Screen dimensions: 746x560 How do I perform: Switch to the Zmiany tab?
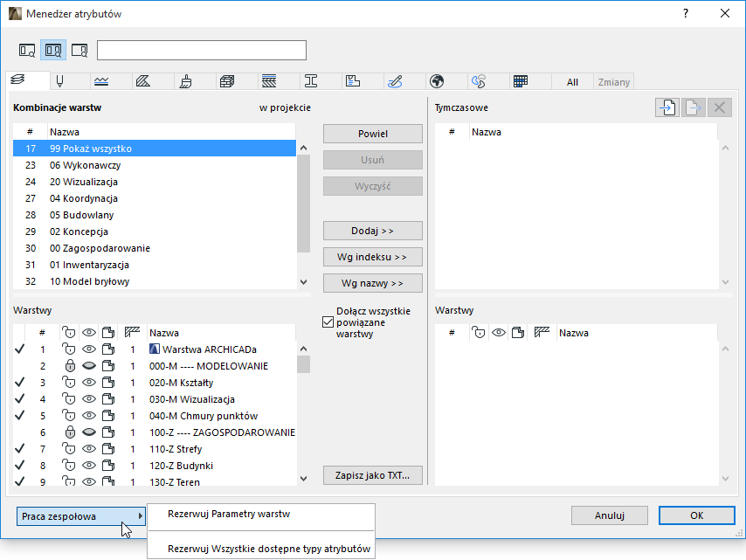point(614,82)
